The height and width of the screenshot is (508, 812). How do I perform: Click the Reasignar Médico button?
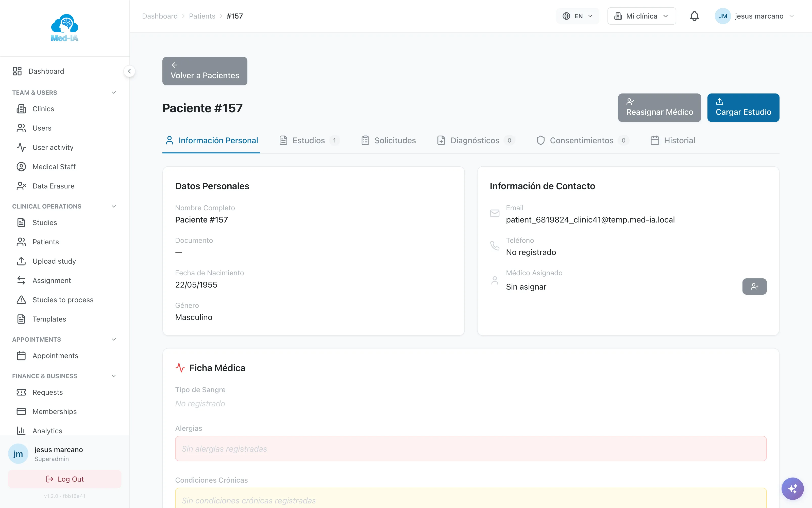pos(659,107)
